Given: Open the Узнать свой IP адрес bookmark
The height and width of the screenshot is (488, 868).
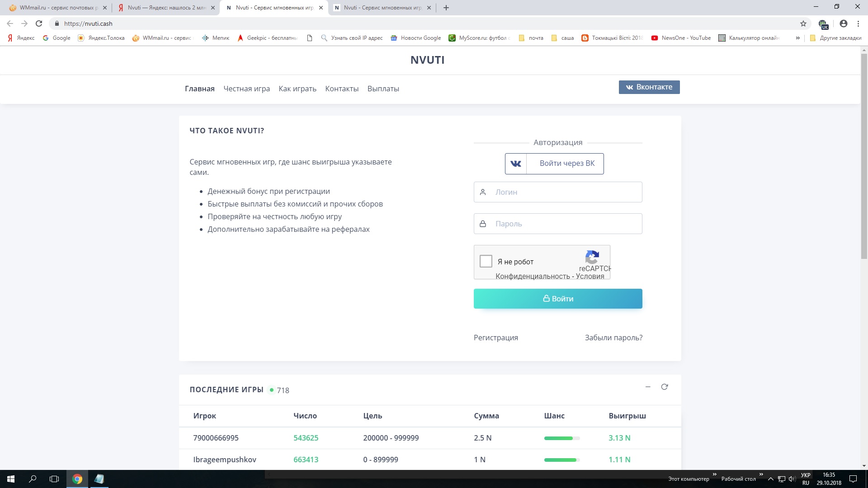Looking at the screenshot, I should click(352, 38).
